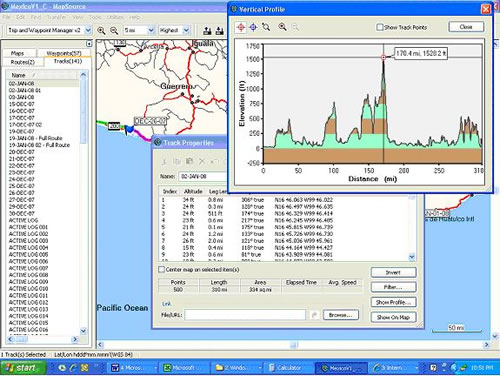
Task: Check Center map on selected item(s)
Action: point(162,269)
